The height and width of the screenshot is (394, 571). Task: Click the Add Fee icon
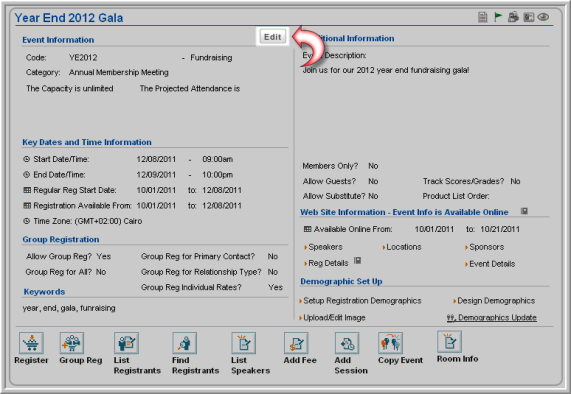(296, 343)
